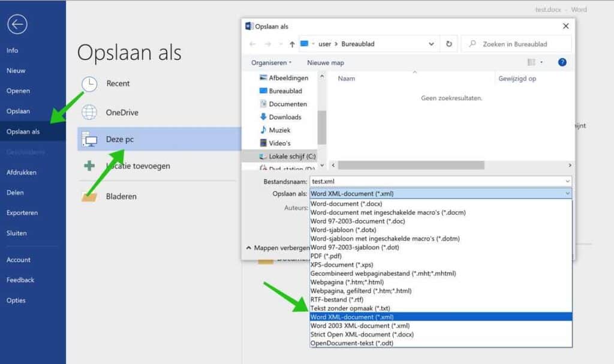
Task: Select Video's in the folder tree
Action: [275, 143]
